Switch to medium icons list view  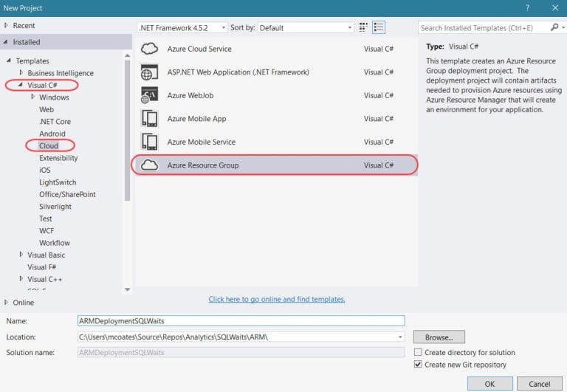click(x=379, y=27)
